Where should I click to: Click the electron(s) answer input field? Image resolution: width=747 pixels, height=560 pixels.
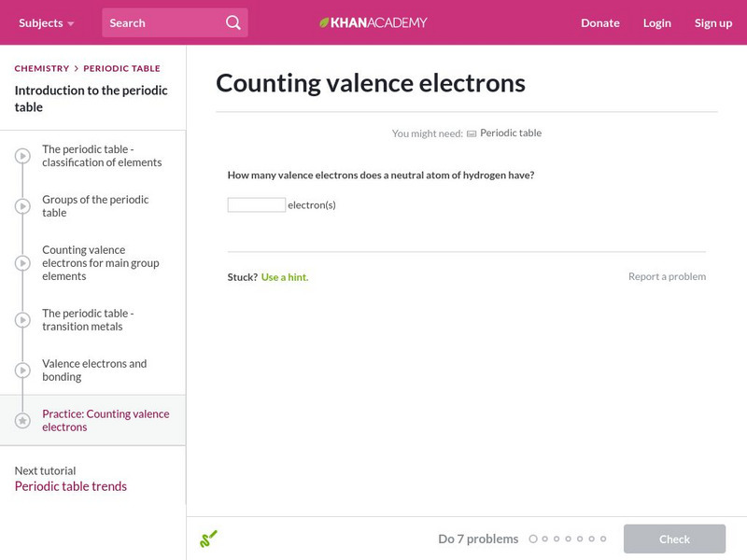pos(256,203)
